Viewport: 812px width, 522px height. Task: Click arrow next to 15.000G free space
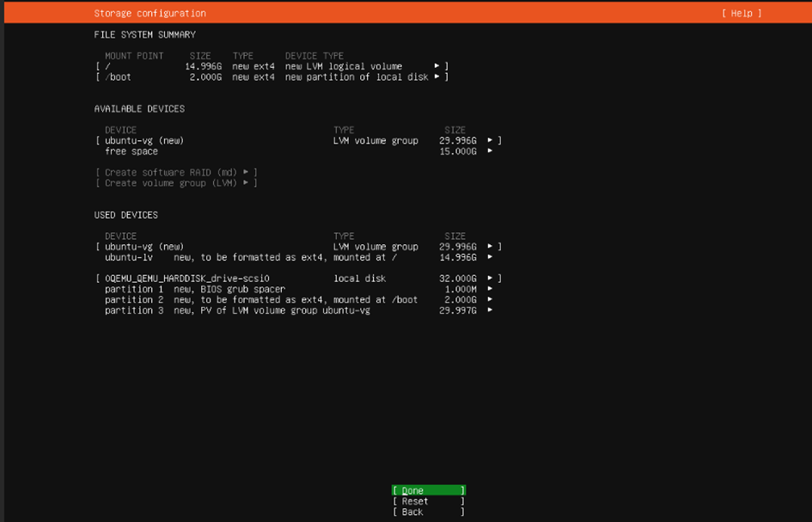(x=490, y=151)
